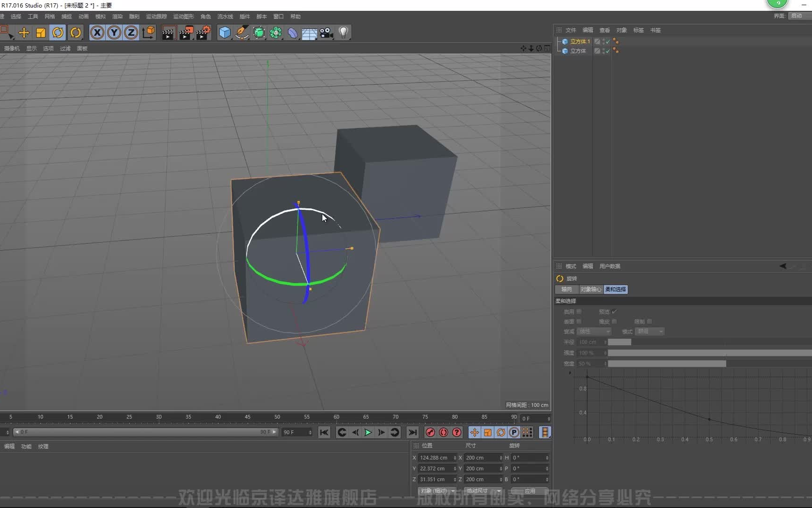Add a Cube primitive from the toolbar
The image size is (812, 508).
pos(225,32)
